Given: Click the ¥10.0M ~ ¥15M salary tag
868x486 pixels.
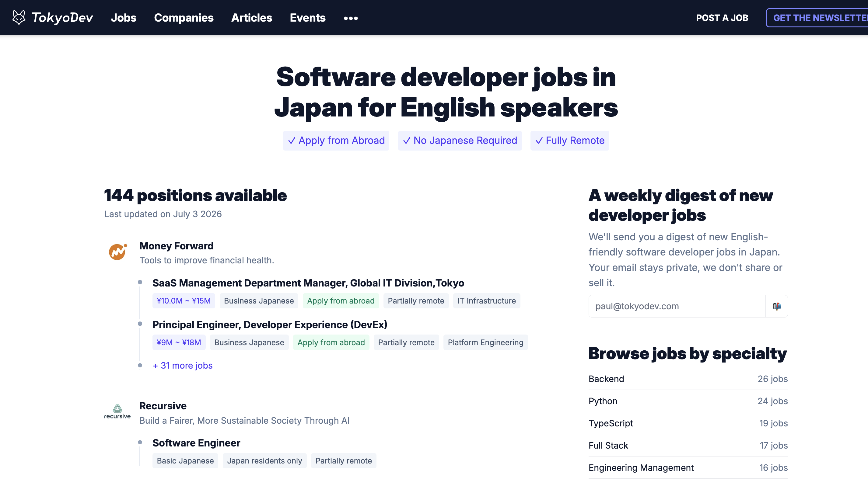Looking at the screenshot, I should coord(184,301).
